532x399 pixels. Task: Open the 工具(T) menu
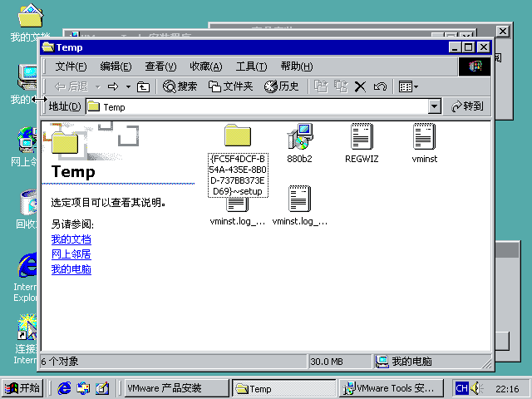pyautogui.click(x=251, y=66)
